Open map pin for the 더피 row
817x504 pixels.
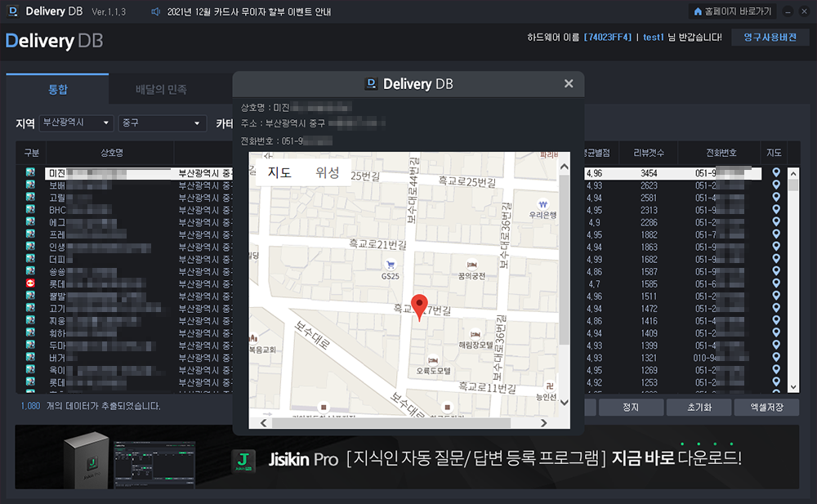(776, 259)
